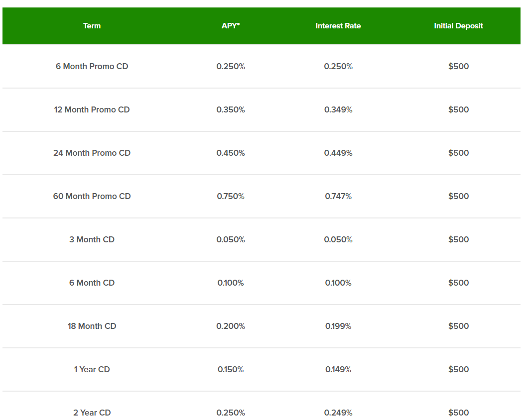
Task: Click the 0.050% interest rate for 3 Month CD
Action: (x=338, y=239)
